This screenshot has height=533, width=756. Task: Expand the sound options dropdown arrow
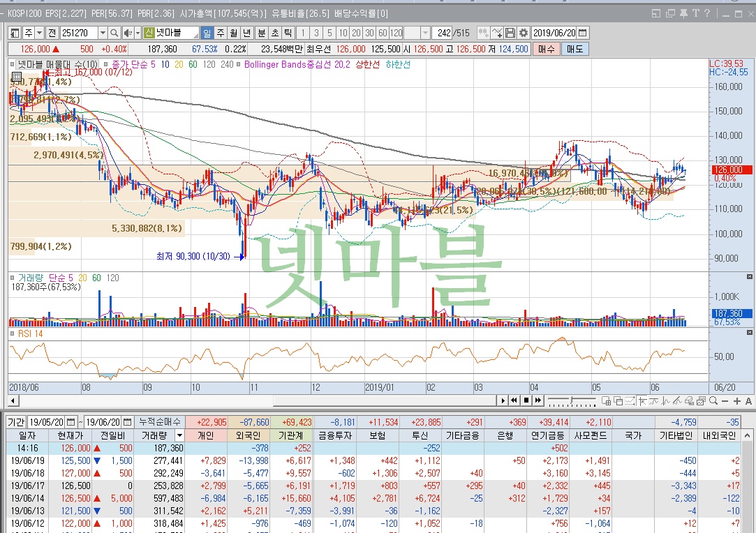coord(138,33)
